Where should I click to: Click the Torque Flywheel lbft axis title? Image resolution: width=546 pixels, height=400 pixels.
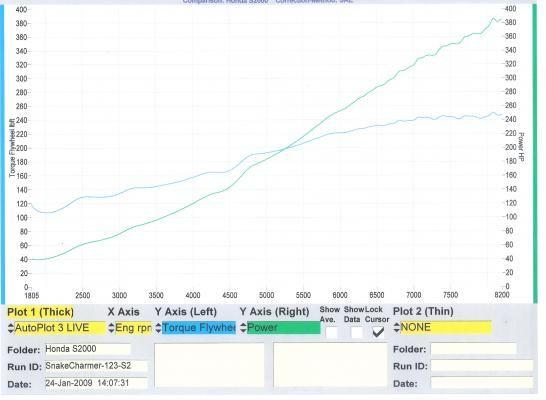(x=12, y=148)
